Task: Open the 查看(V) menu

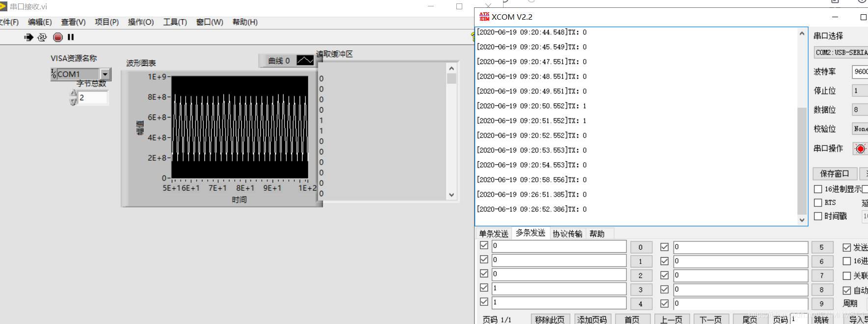Action: click(73, 22)
